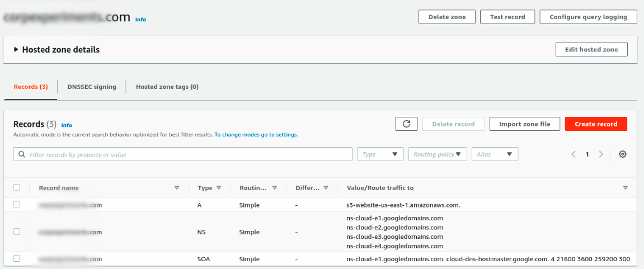This screenshot has width=644, height=269.
Task: Check the NS record row checkbox
Action: [17, 232]
